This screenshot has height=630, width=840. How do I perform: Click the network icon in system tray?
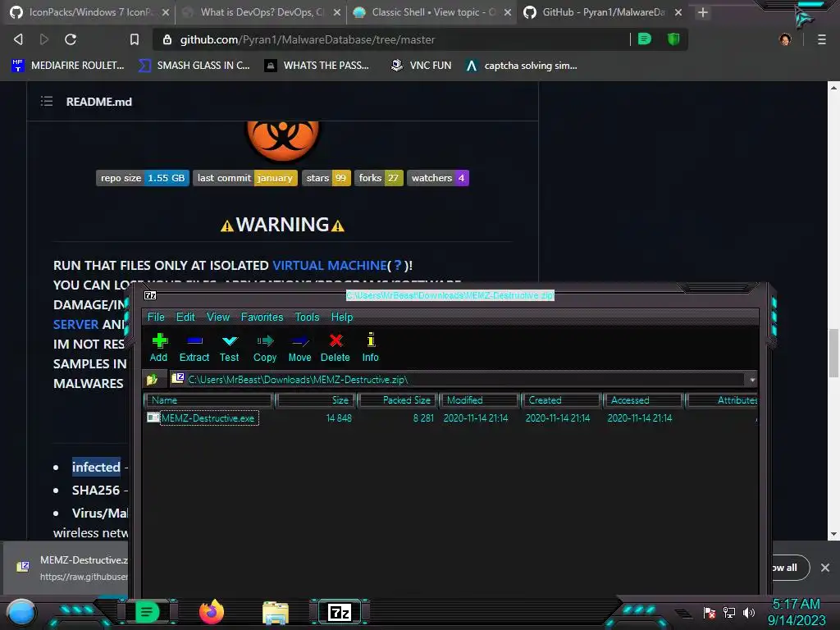click(x=728, y=612)
